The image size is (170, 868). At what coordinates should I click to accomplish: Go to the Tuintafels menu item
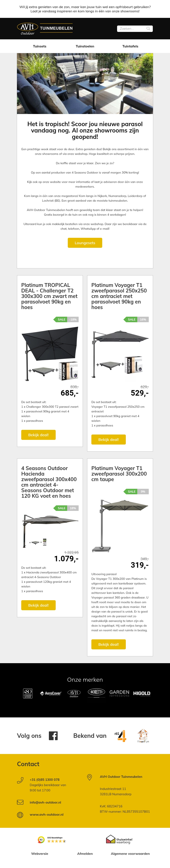(x=130, y=46)
